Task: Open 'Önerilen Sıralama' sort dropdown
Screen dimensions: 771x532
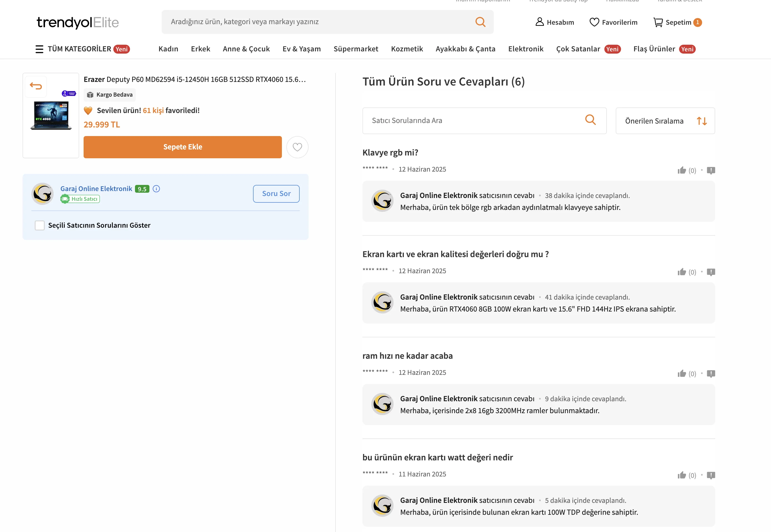Action: (x=665, y=121)
